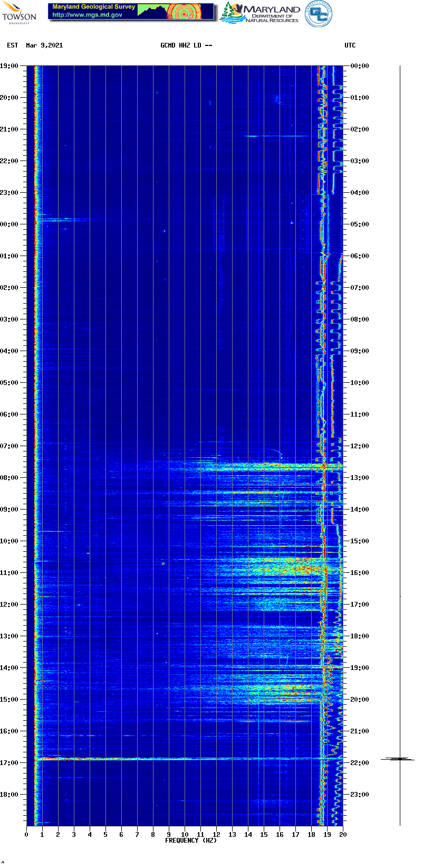The width and height of the screenshot is (423, 868).
Task: Click the Maryland Geological Survey title text
Action: click(93, 7)
